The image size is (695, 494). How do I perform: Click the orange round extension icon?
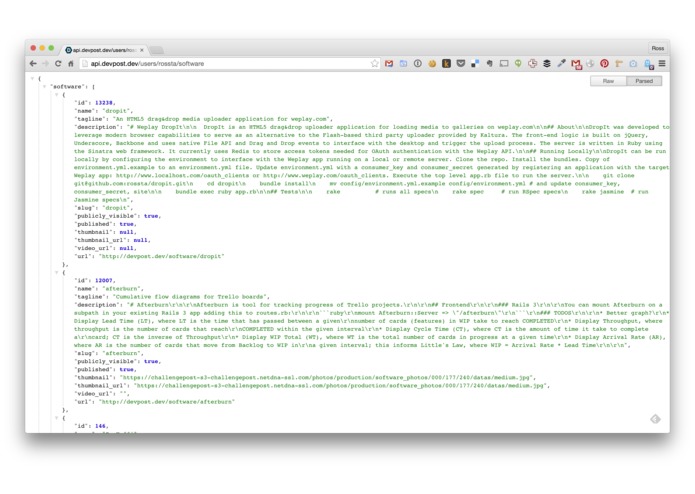pos(432,63)
